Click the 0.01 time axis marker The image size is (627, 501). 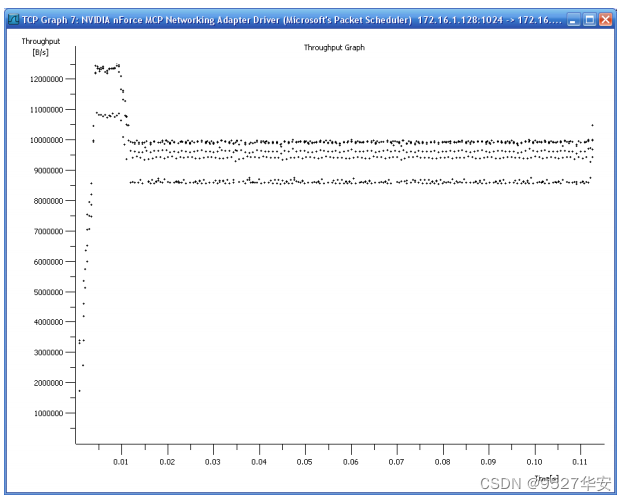(x=121, y=462)
